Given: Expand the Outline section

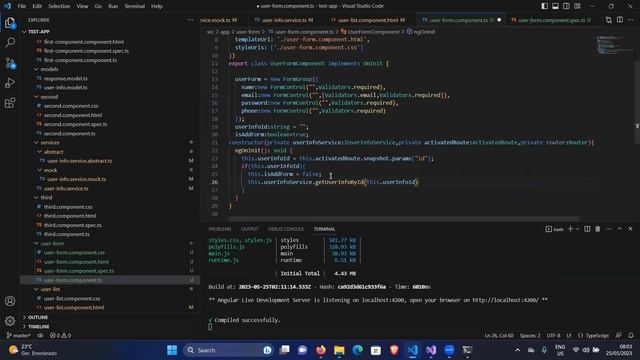Looking at the screenshot, I should [109, 317].
